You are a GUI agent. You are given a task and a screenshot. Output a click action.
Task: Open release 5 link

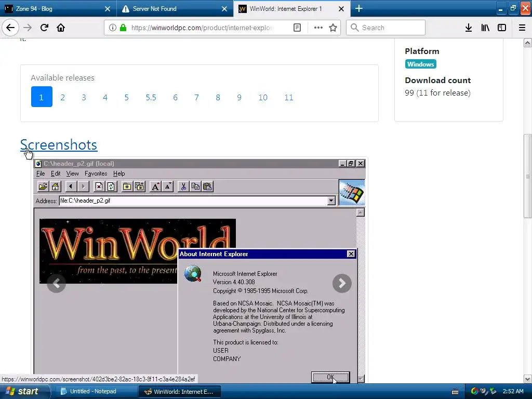point(127,97)
